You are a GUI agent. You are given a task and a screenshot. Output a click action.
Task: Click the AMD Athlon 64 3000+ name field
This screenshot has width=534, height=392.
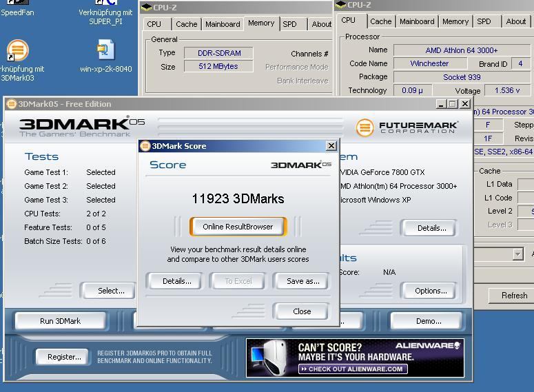[462, 50]
